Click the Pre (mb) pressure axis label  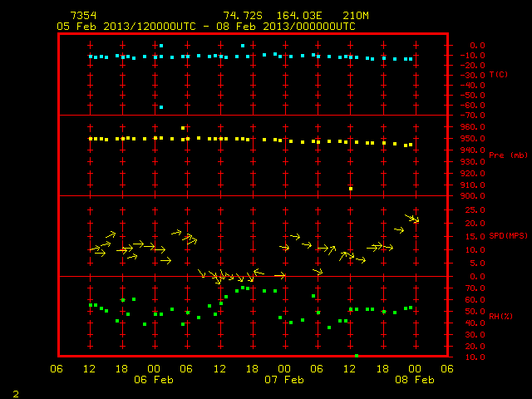pyautogui.click(x=508, y=155)
